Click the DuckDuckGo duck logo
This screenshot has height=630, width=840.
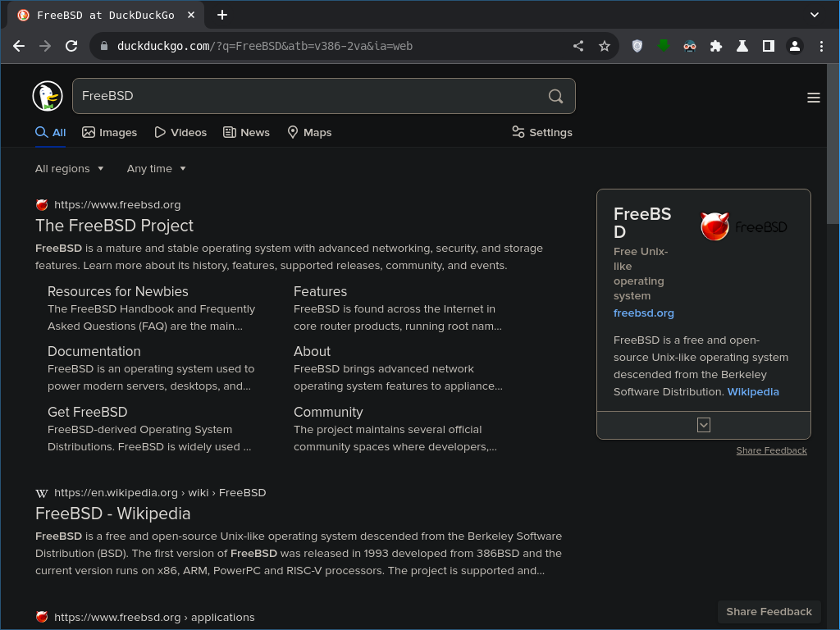(x=47, y=95)
